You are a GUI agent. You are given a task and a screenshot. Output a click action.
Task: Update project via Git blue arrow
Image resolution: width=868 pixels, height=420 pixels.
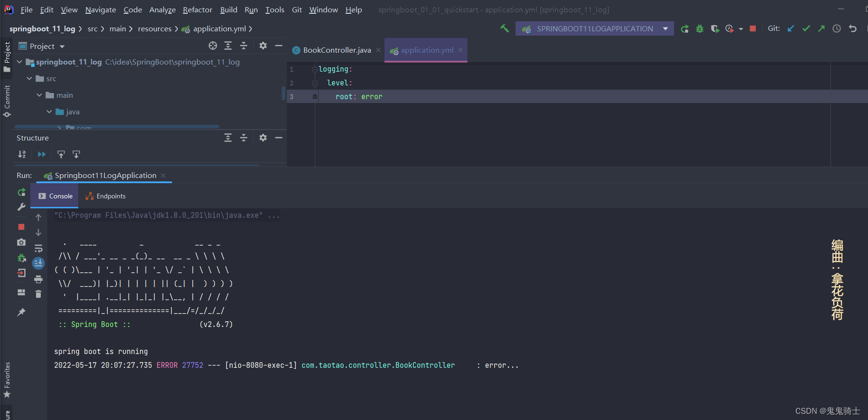click(x=791, y=29)
